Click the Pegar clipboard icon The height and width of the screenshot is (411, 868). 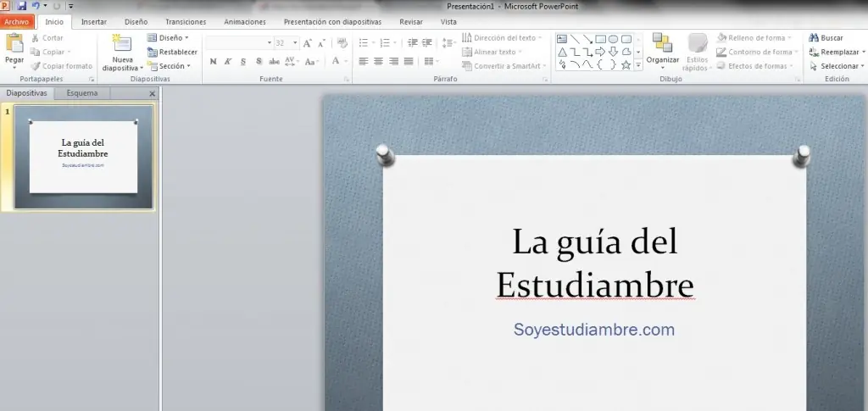14,43
